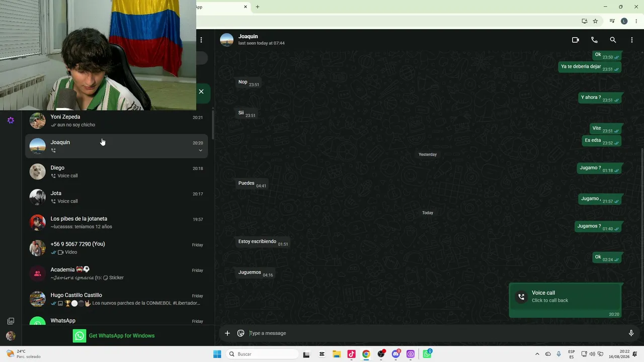Click the microphone voice message icon

click(631, 333)
